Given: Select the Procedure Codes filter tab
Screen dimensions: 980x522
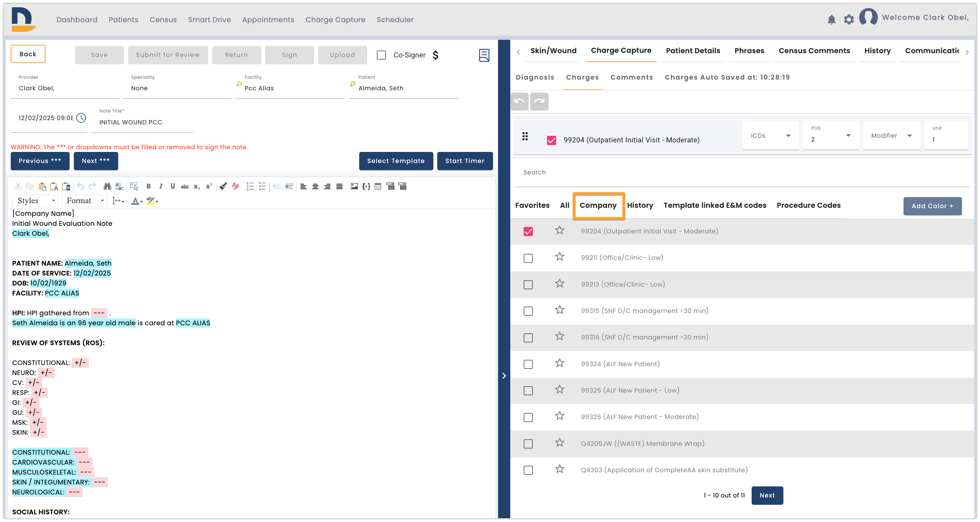Looking at the screenshot, I should tap(809, 205).
